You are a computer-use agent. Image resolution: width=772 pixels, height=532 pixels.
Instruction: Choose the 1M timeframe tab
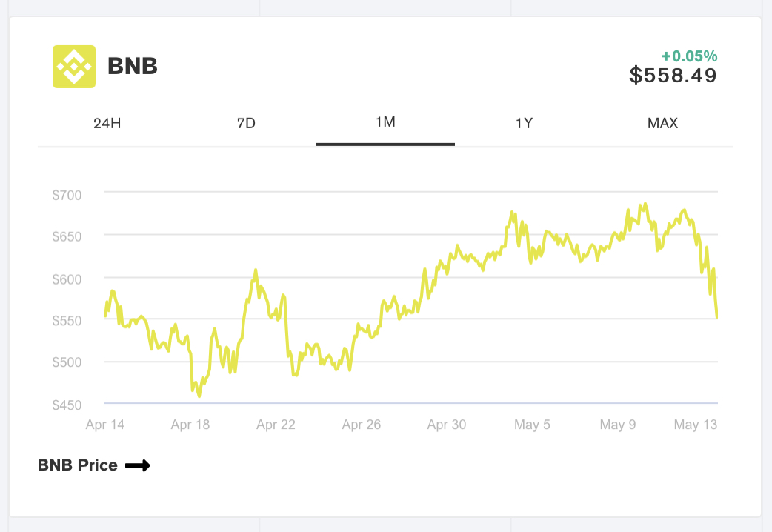click(385, 122)
